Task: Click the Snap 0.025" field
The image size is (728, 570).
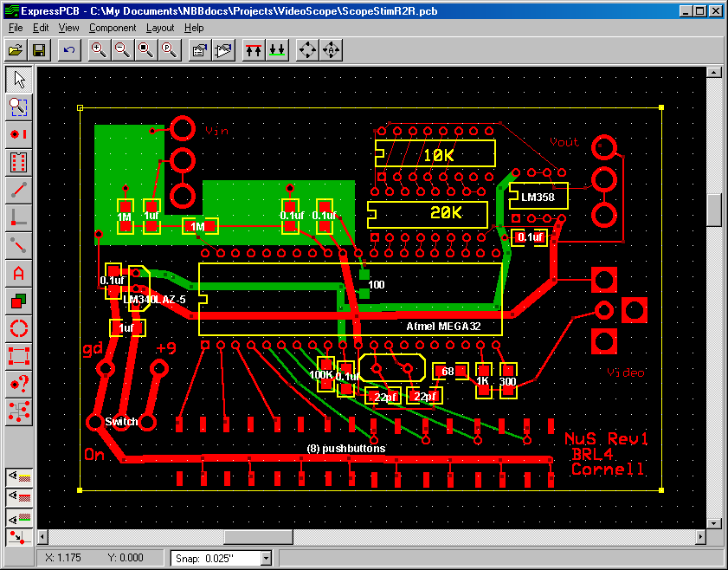Action: point(216,559)
